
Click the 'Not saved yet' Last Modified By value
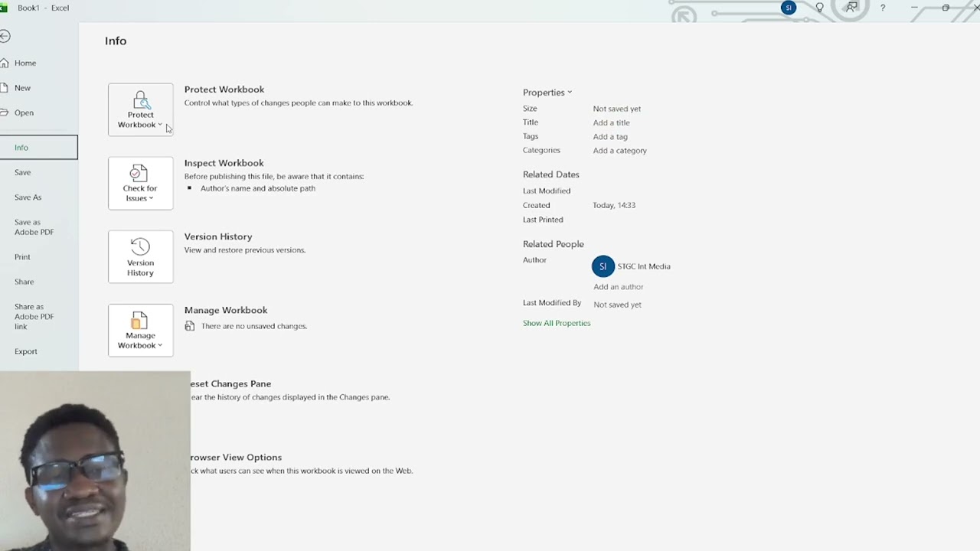point(617,305)
